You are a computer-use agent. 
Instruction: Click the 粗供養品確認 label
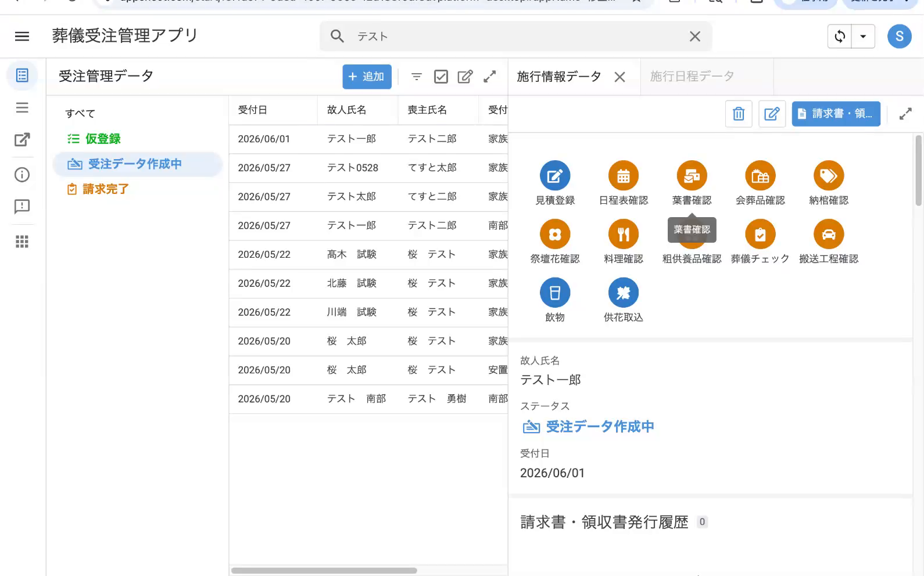coord(692,259)
